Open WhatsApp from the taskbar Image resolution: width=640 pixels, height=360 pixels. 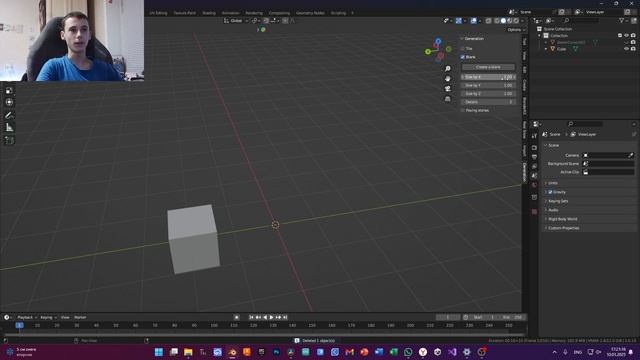[408, 352]
